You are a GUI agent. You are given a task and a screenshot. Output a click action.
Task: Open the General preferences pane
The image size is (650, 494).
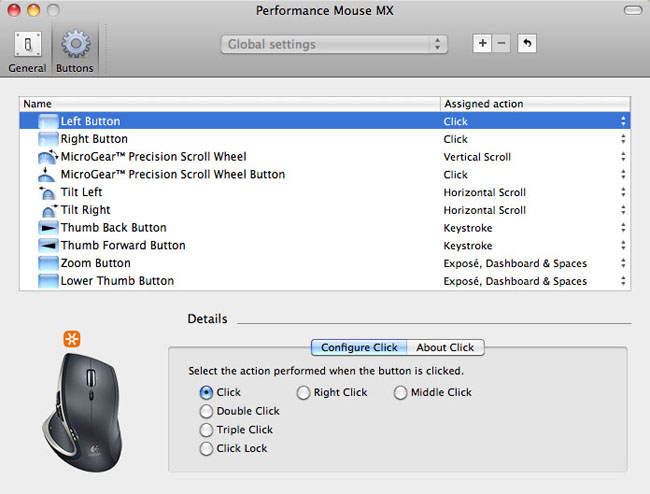(x=27, y=52)
